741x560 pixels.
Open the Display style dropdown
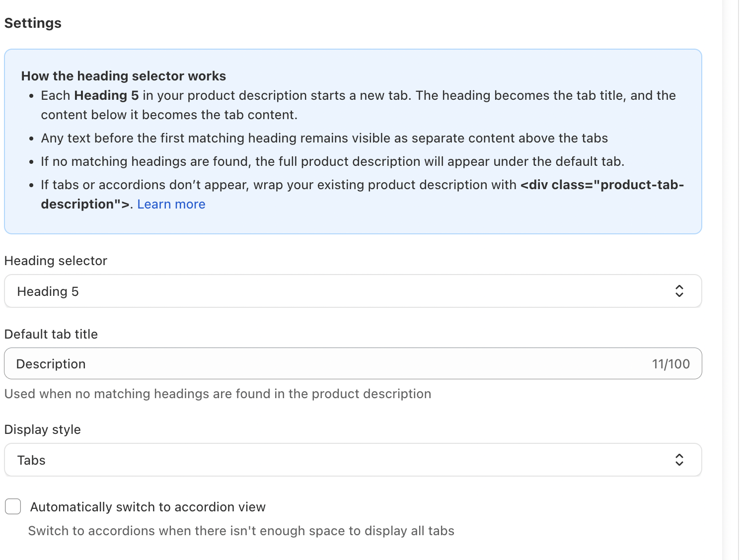click(x=353, y=460)
